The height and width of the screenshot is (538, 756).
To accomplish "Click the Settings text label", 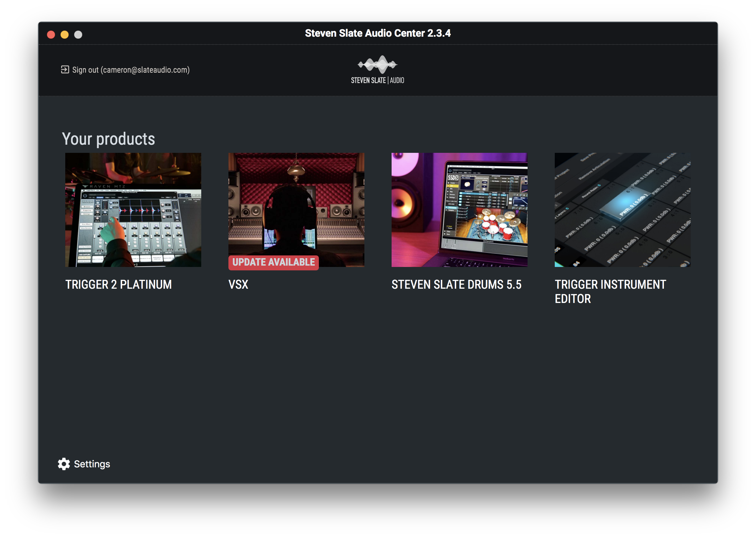I will click(x=92, y=464).
